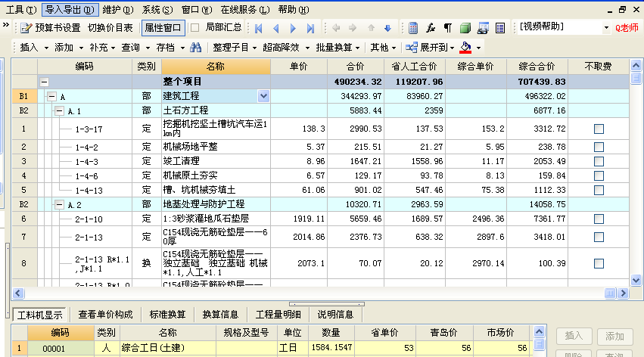Click the blue move-down arrow icon
The height and width of the screenshot is (357, 644).
coord(387,28)
